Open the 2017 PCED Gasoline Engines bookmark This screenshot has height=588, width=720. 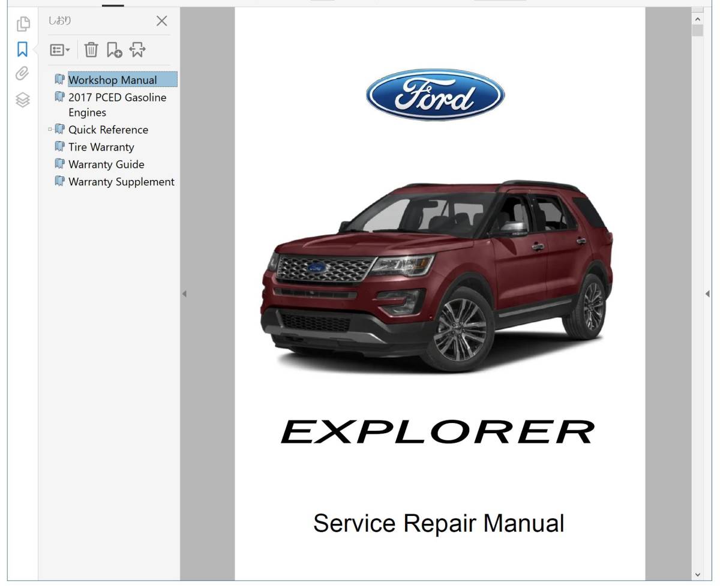tap(118, 104)
